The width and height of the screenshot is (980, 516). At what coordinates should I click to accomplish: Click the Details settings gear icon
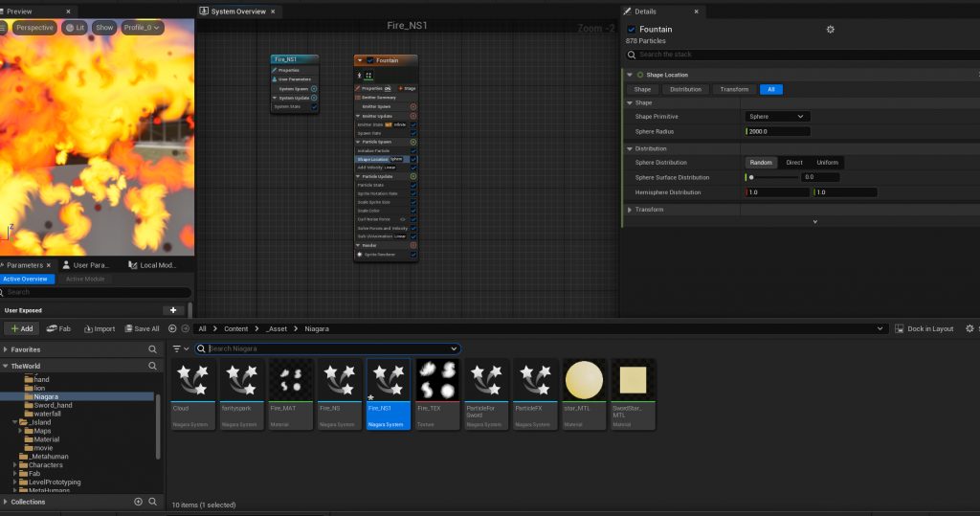pyautogui.click(x=830, y=30)
